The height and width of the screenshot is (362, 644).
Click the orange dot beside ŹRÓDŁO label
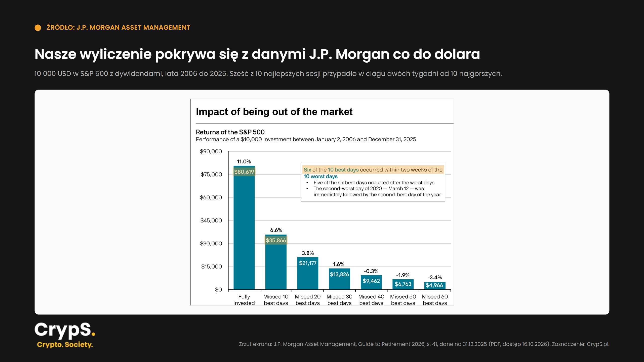(x=38, y=28)
